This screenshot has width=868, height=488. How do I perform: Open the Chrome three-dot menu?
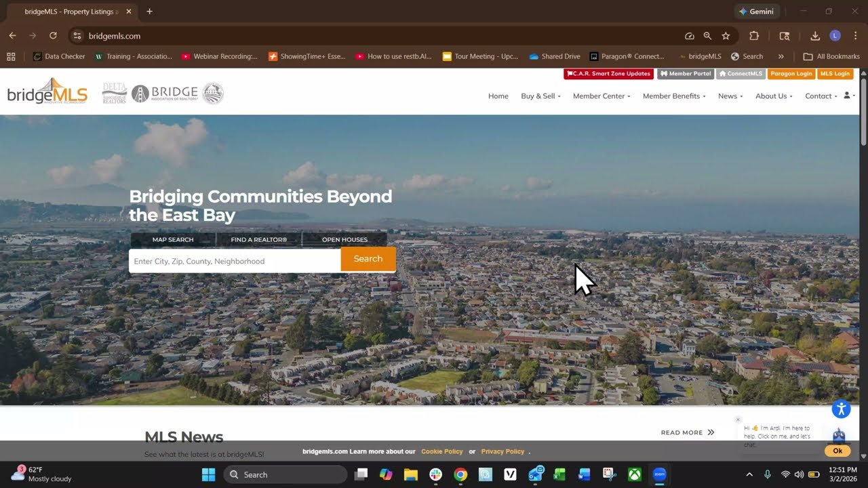pyautogui.click(x=854, y=36)
